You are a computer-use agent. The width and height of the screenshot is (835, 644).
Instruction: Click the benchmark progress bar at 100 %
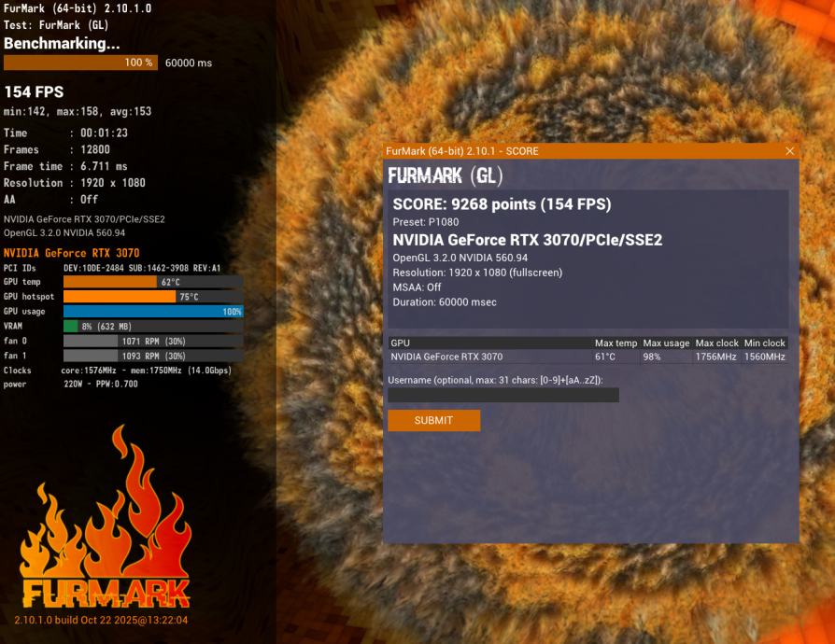[80, 63]
